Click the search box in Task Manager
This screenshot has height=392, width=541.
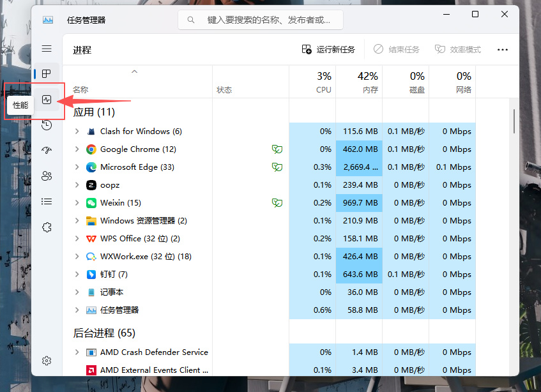coord(261,20)
